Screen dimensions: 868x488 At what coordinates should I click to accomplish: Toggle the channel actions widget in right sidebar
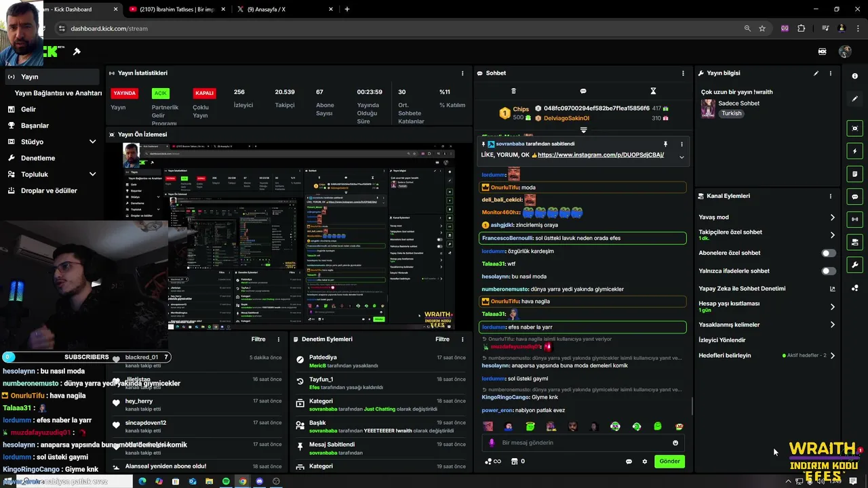[x=854, y=242]
